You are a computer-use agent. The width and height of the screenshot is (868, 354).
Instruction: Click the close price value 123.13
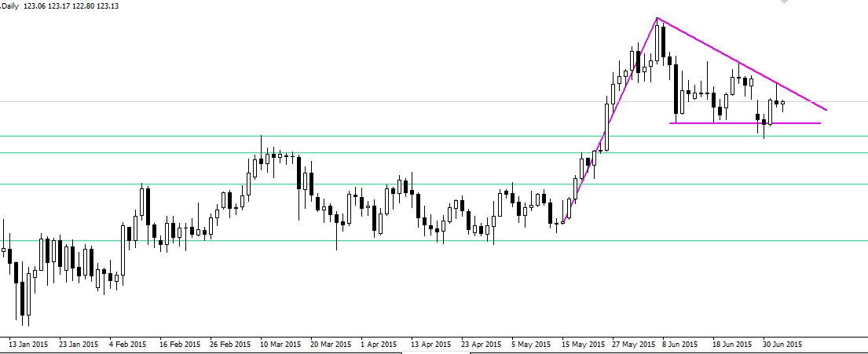[106, 6]
